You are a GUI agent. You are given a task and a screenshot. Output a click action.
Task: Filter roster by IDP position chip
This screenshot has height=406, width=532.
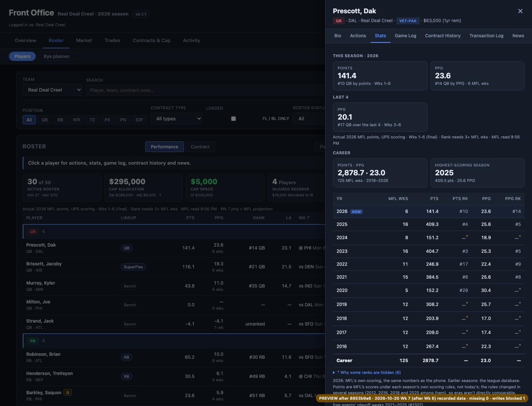[139, 120]
